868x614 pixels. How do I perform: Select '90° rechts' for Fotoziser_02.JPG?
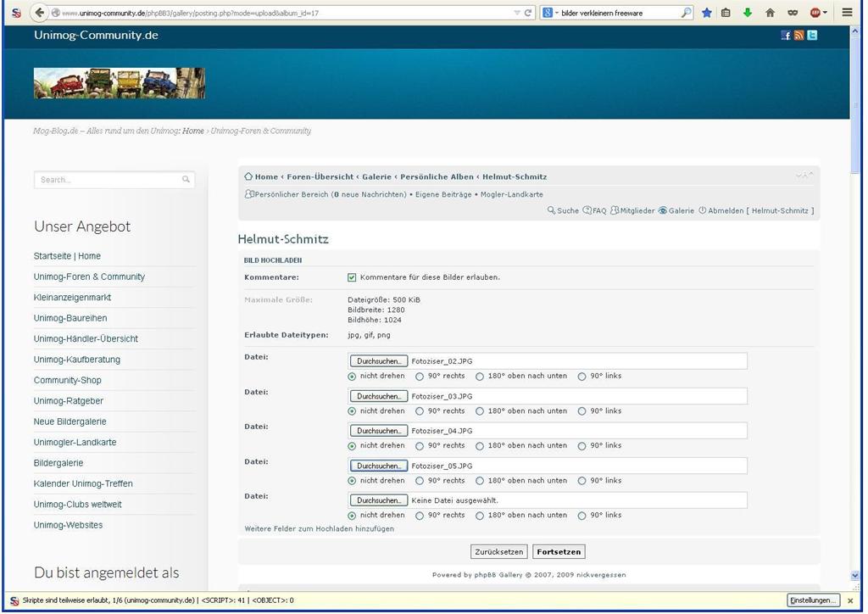pyautogui.click(x=420, y=377)
